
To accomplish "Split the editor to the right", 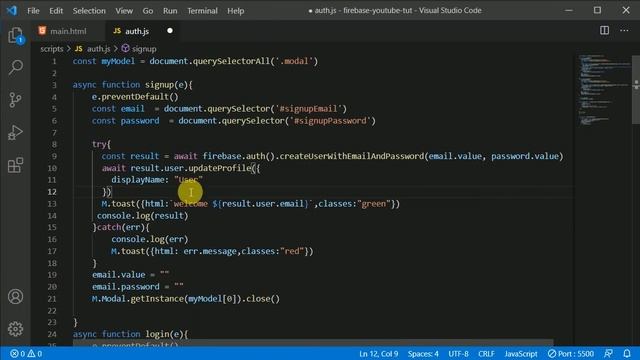I will tap(604, 31).
